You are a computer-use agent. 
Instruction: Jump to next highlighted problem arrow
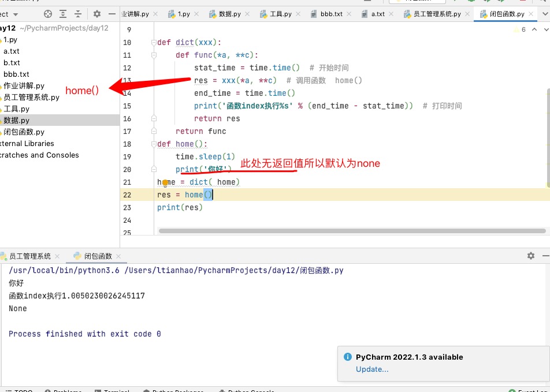(545, 29)
